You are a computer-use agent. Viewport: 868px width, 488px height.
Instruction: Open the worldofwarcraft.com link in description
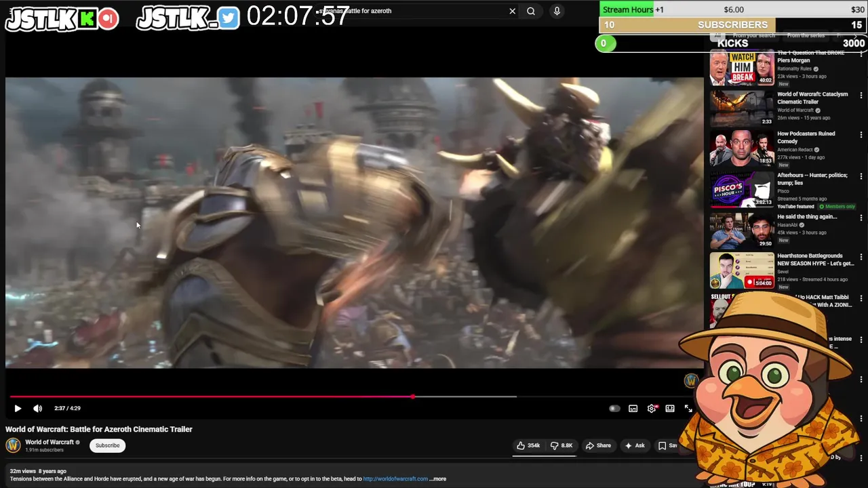click(395, 479)
